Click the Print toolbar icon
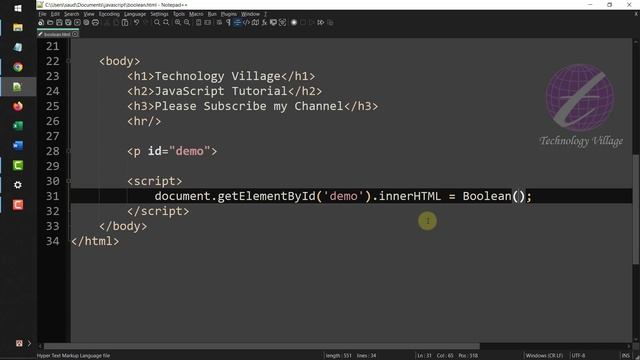The width and height of the screenshot is (640, 360). pos(96,22)
